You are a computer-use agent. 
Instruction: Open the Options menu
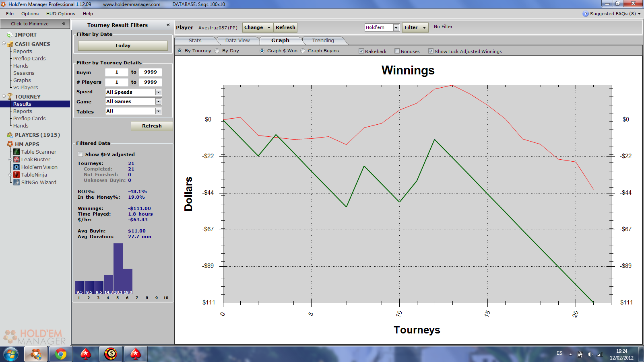tap(30, 14)
